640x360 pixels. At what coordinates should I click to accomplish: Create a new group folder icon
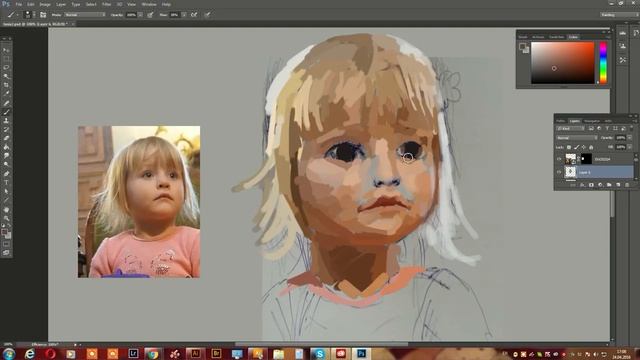tap(609, 185)
